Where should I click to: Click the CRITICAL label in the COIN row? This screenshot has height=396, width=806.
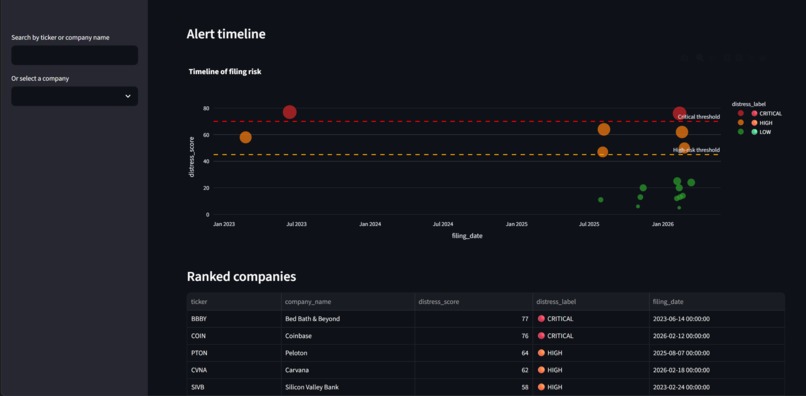[591, 336]
